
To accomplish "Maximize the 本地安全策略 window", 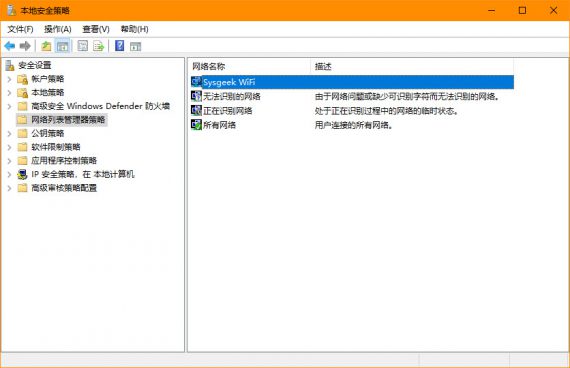I will [522, 11].
